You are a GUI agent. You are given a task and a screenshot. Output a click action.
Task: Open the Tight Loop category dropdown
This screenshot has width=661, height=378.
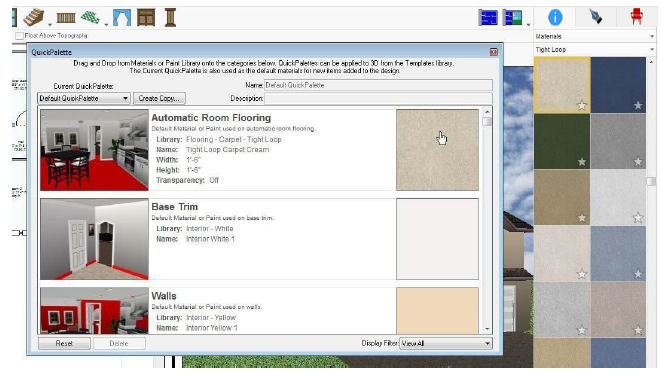pyautogui.click(x=594, y=49)
